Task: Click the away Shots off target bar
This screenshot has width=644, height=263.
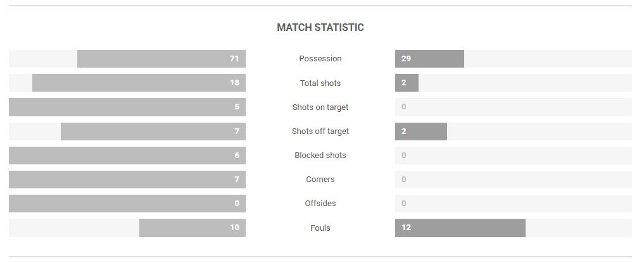Action: [421, 131]
